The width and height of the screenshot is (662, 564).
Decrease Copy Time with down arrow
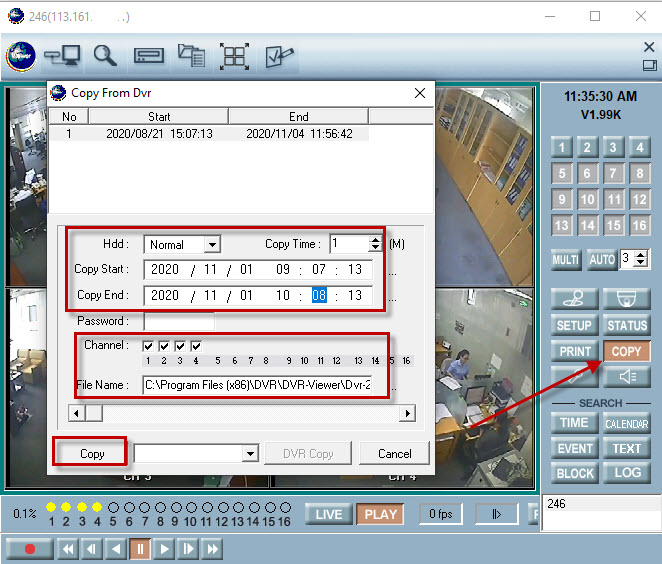coord(375,248)
